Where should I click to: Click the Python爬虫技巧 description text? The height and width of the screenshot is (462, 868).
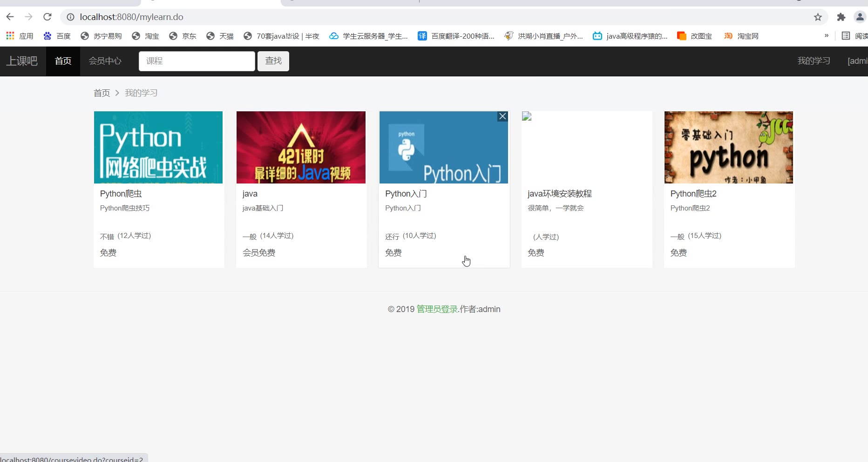click(125, 208)
